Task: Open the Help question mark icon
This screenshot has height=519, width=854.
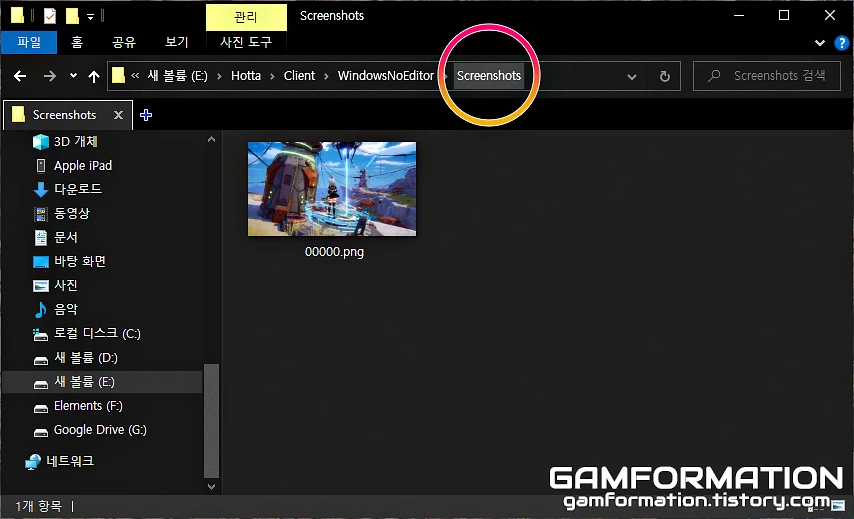Action: (841, 42)
